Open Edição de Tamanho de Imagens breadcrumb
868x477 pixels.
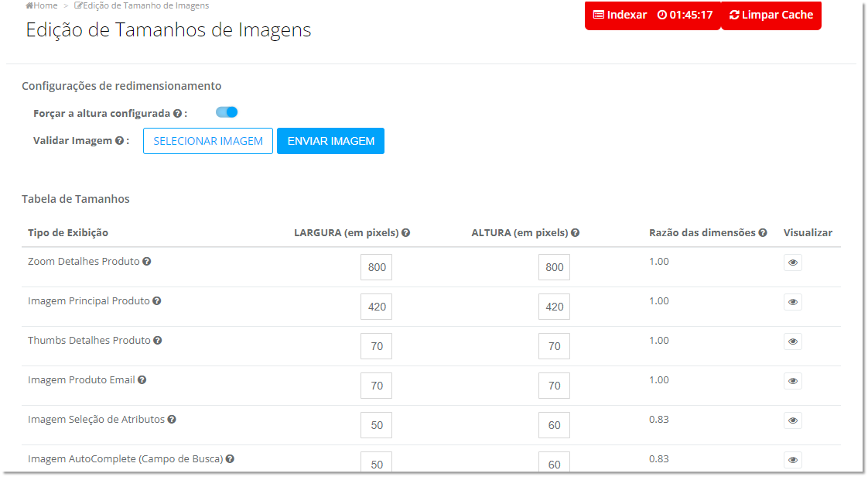142,5
